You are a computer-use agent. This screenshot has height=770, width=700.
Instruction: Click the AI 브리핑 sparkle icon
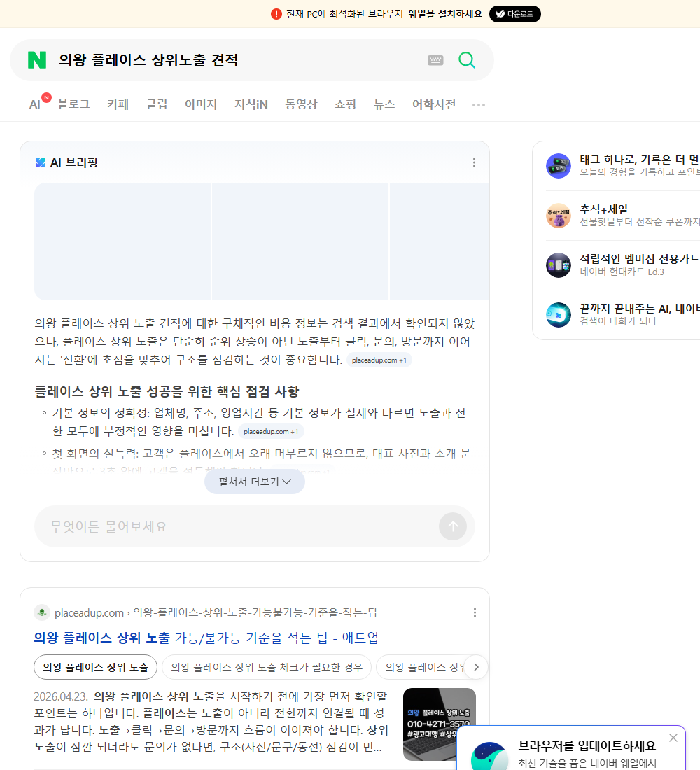pos(41,162)
